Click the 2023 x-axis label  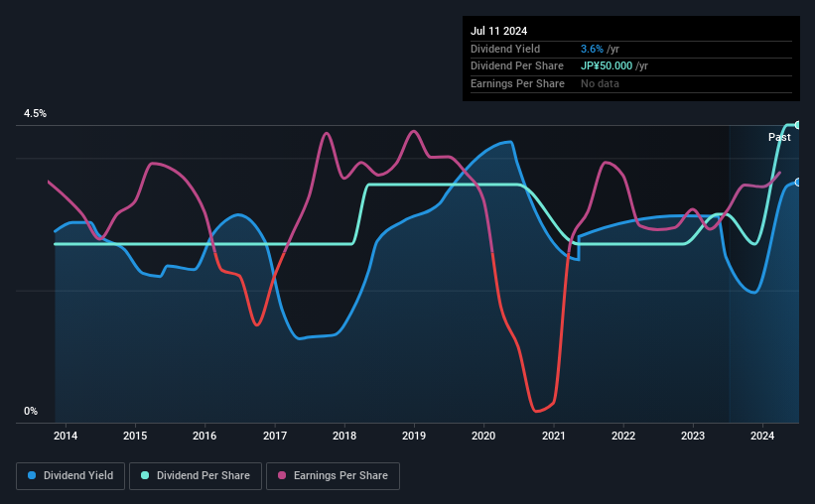pyautogui.click(x=693, y=436)
